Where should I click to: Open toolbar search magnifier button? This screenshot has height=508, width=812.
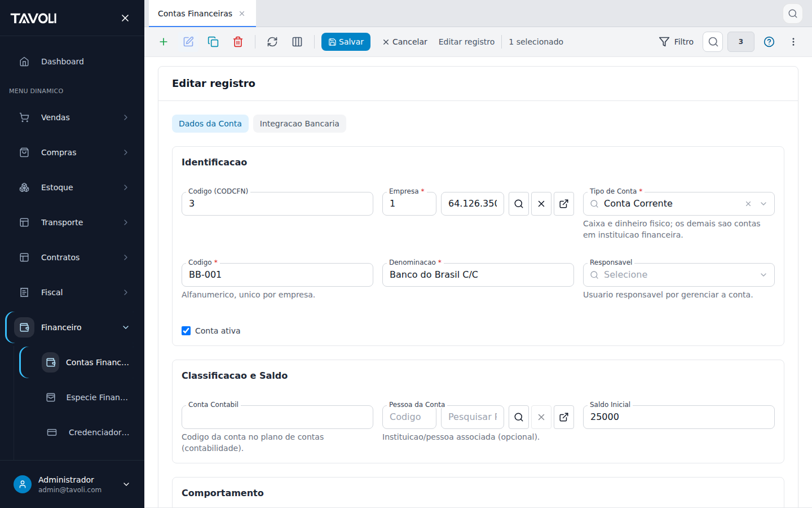point(713,42)
